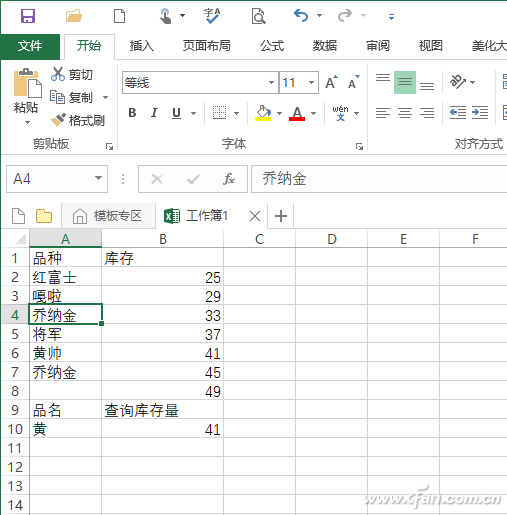Image resolution: width=507 pixels, height=515 pixels.
Task: Click the 粘贴 paste clipboard icon
Action: pyautogui.click(x=27, y=83)
